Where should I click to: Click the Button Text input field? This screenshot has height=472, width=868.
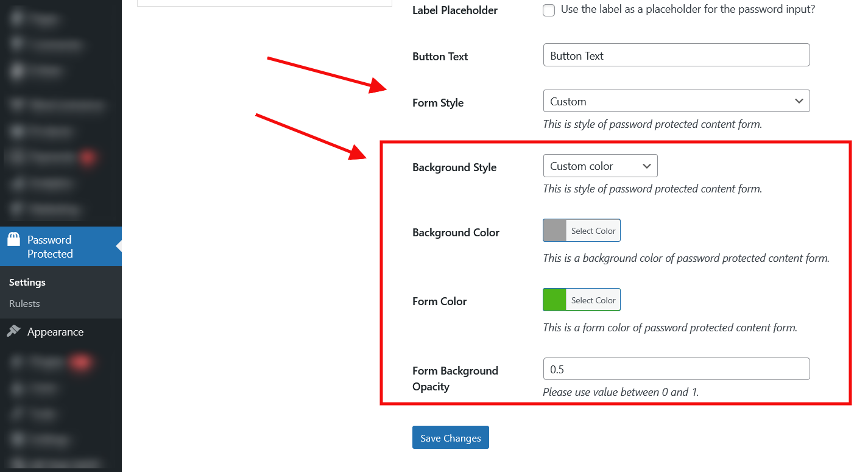[676, 55]
